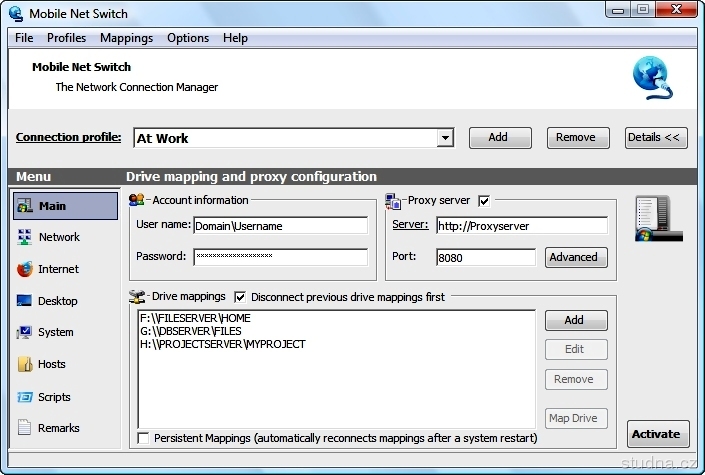Click the Mobile Net Switch globe logo
The height and width of the screenshot is (475, 705).
click(x=653, y=77)
